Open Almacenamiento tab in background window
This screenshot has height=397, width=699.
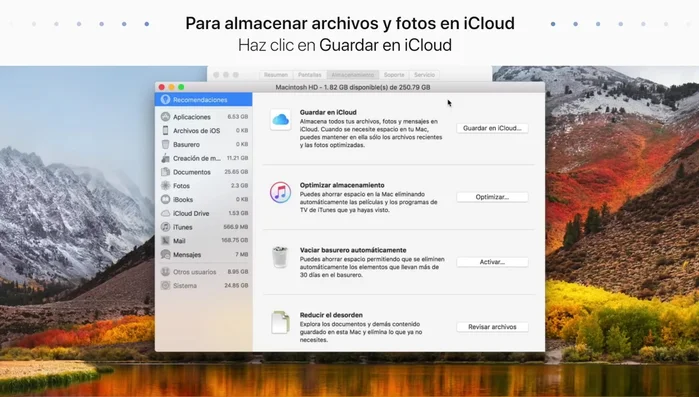[x=353, y=75]
